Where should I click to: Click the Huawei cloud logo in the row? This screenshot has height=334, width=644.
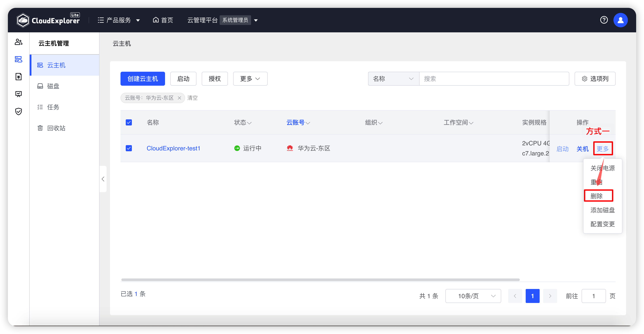[x=290, y=148]
